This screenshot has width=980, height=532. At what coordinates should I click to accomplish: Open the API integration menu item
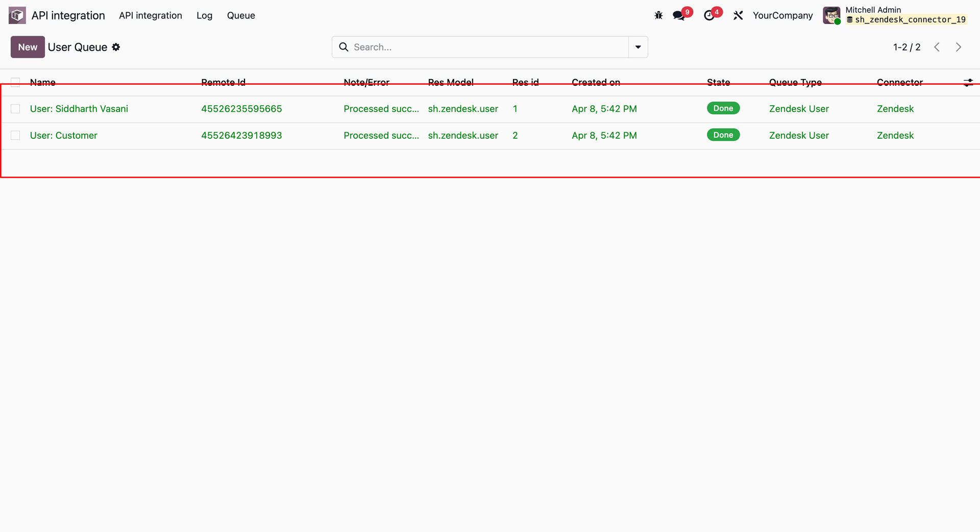[x=151, y=15]
